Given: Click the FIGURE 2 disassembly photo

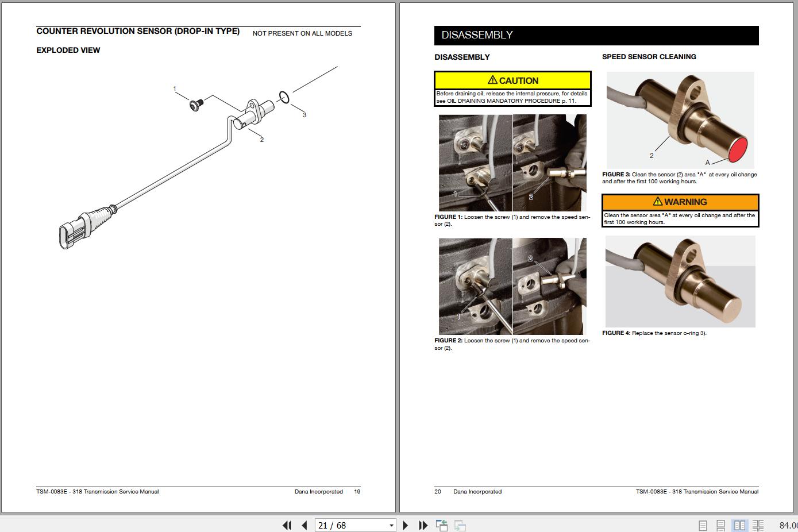Looking at the screenshot, I should pyautogui.click(x=512, y=286).
